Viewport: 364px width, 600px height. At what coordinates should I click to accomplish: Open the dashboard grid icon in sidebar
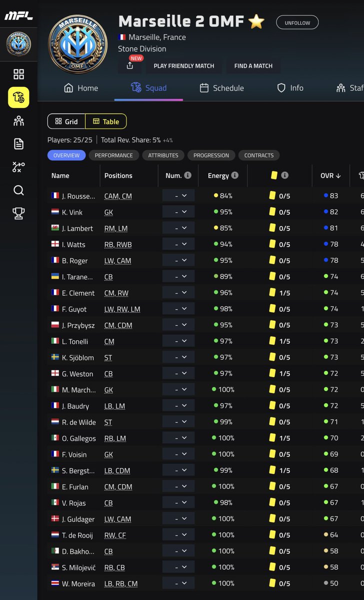click(x=18, y=75)
